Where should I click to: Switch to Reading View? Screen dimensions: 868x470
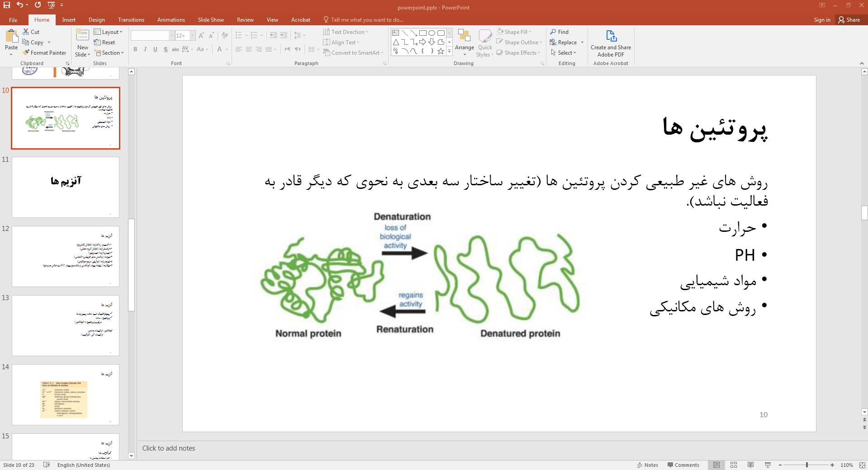(751, 465)
